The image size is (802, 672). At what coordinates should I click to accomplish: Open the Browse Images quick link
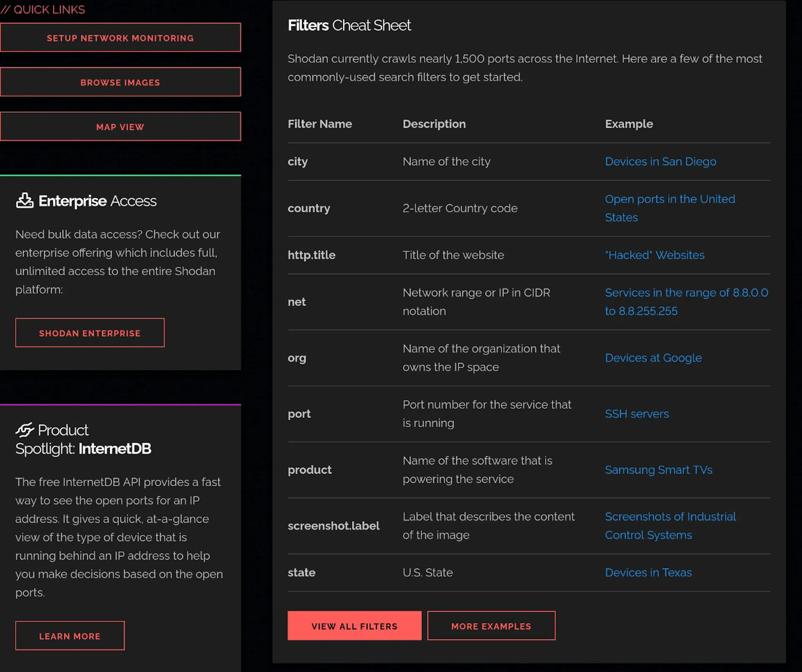[x=120, y=82]
